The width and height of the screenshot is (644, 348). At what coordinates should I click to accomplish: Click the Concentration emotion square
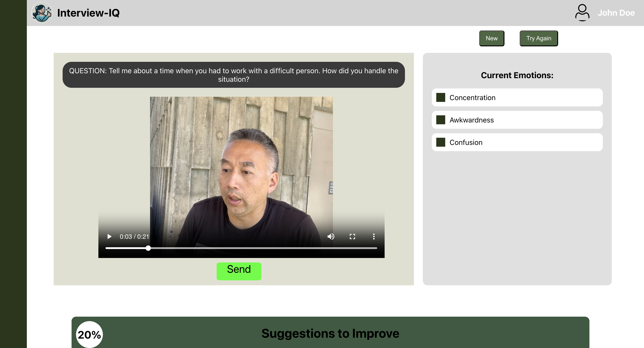pos(441,97)
